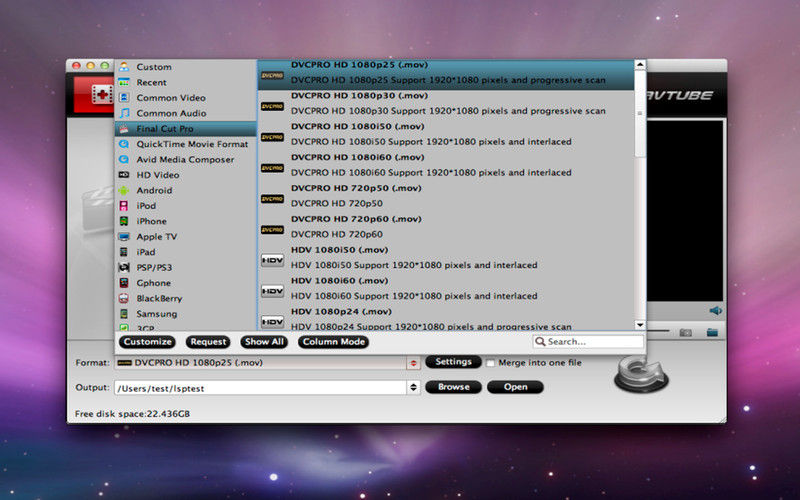Click the Format combo box field
This screenshot has height=500, width=800.
267,363
